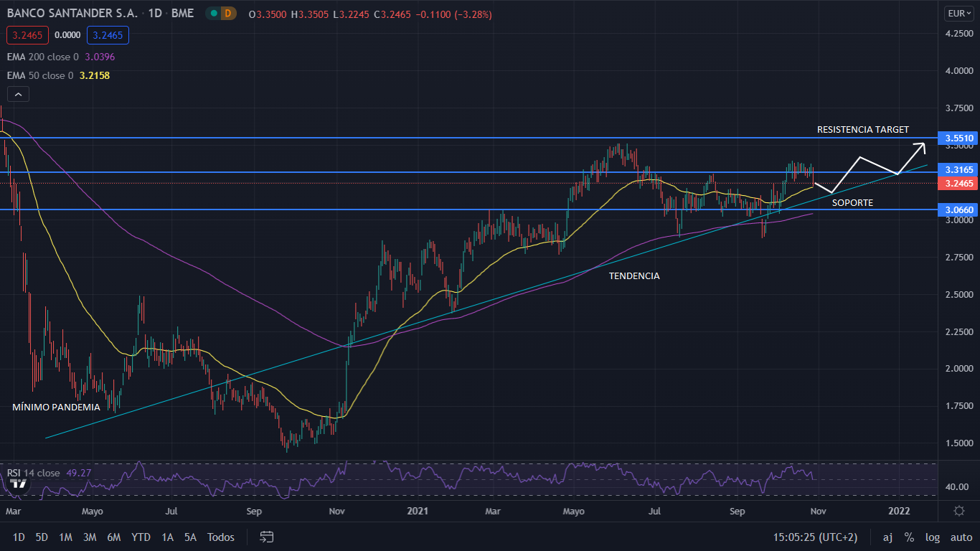This screenshot has height=551, width=980.
Task: Click the 3.5510 resistance price label
Action: (958, 138)
